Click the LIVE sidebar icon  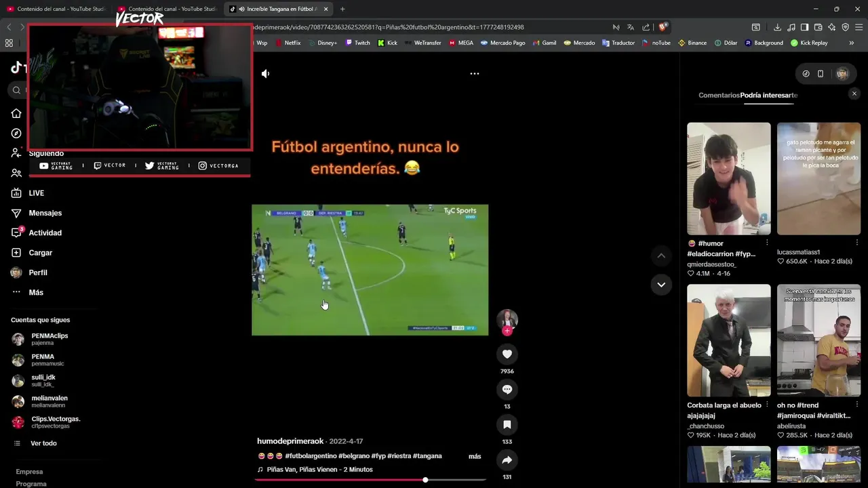tap(16, 193)
